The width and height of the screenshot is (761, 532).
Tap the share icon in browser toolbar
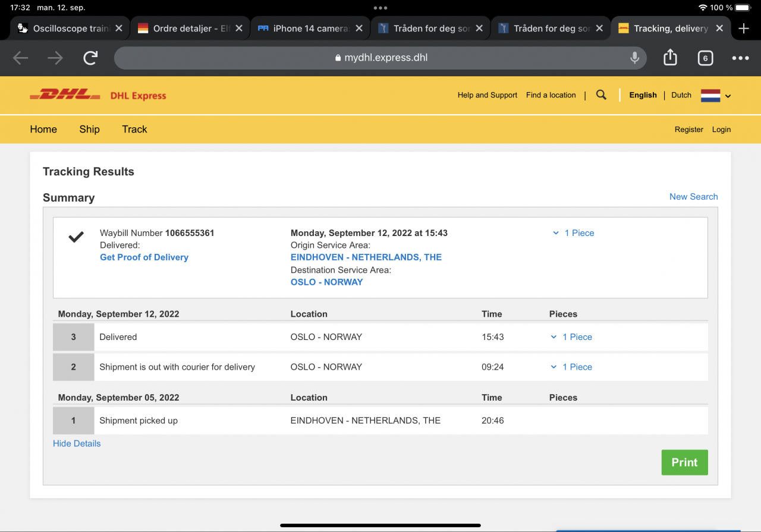[670, 58]
